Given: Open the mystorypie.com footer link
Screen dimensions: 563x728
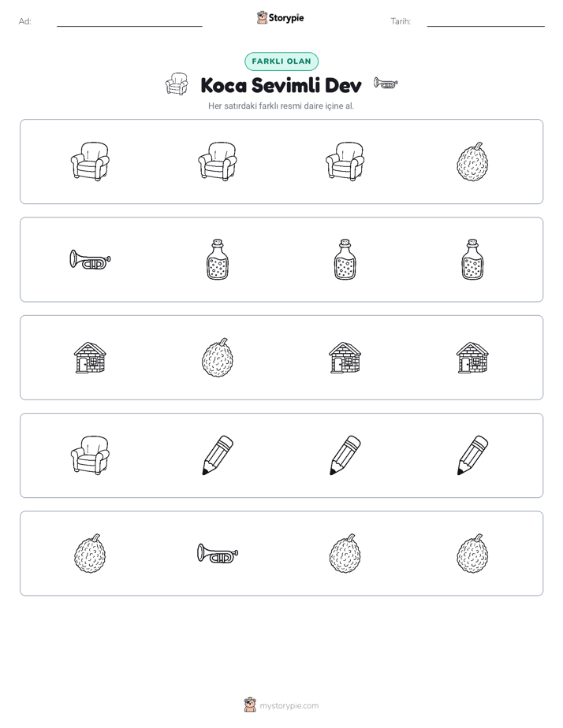Looking at the screenshot, I should 289,706.
